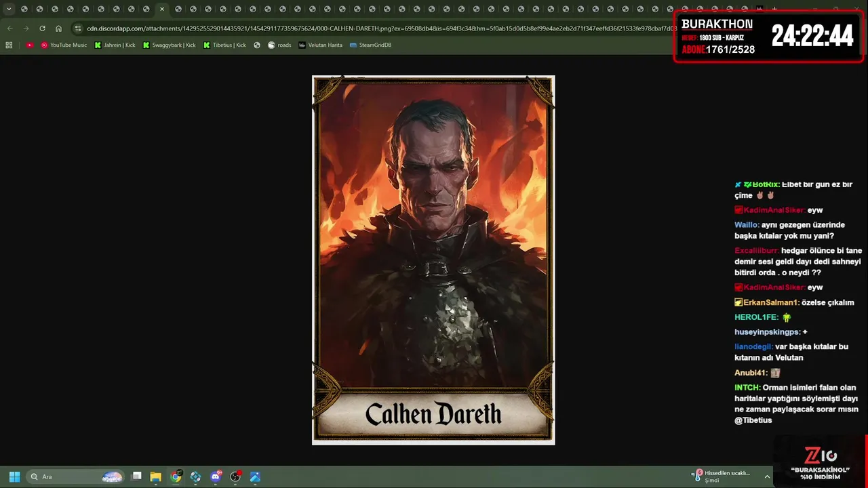Go back to the previous page

(9, 28)
